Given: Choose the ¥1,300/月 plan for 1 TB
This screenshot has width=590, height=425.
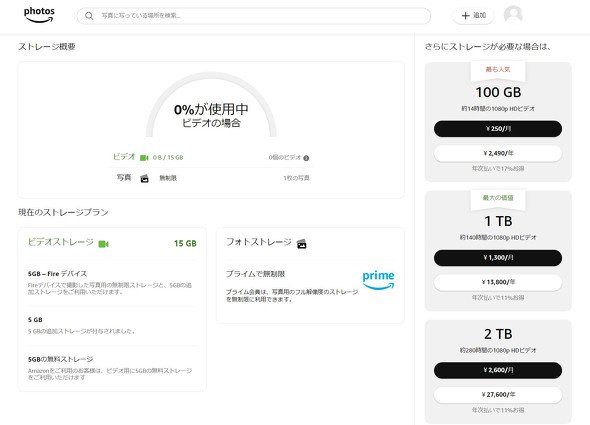Looking at the screenshot, I should [498, 257].
